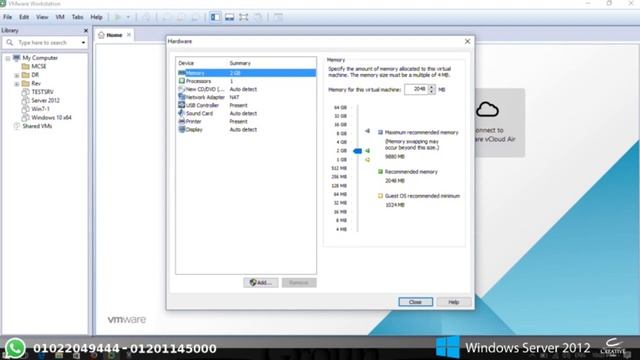The width and height of the screenshot is (640, 360).
Task: Expand the Rev folder
Action: [x=17, y=84]
